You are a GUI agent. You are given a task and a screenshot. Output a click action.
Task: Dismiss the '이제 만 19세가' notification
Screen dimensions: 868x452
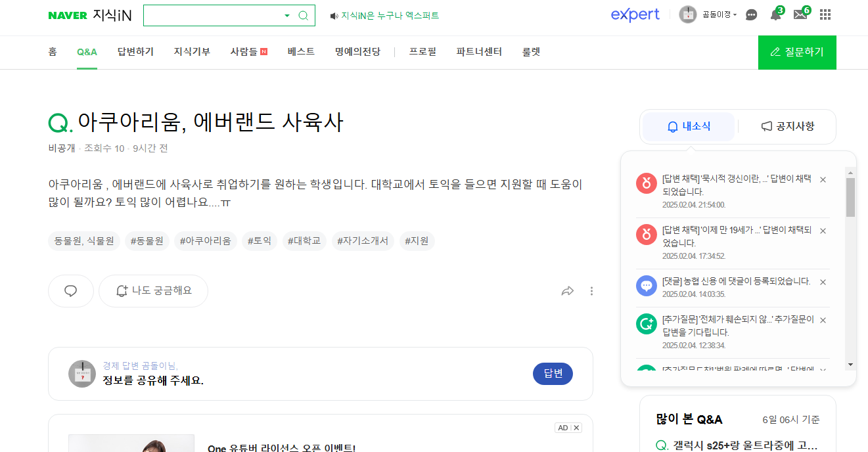[x=823, y=231]
